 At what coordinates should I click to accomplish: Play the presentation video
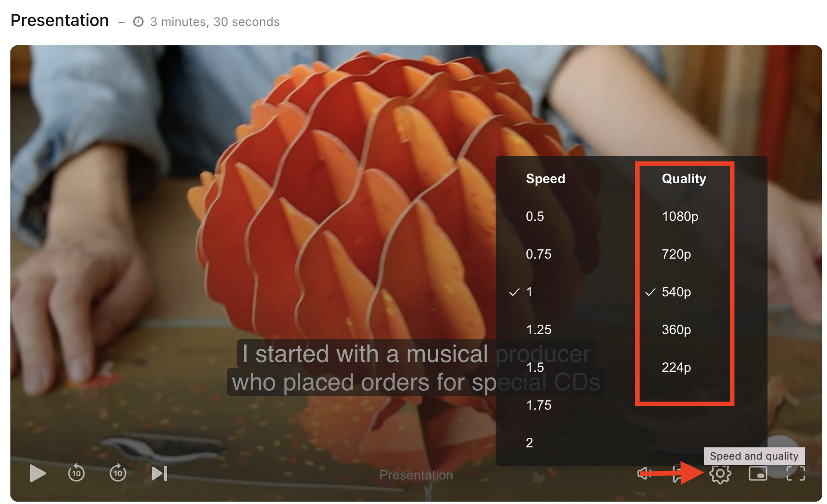click(38, 473)
